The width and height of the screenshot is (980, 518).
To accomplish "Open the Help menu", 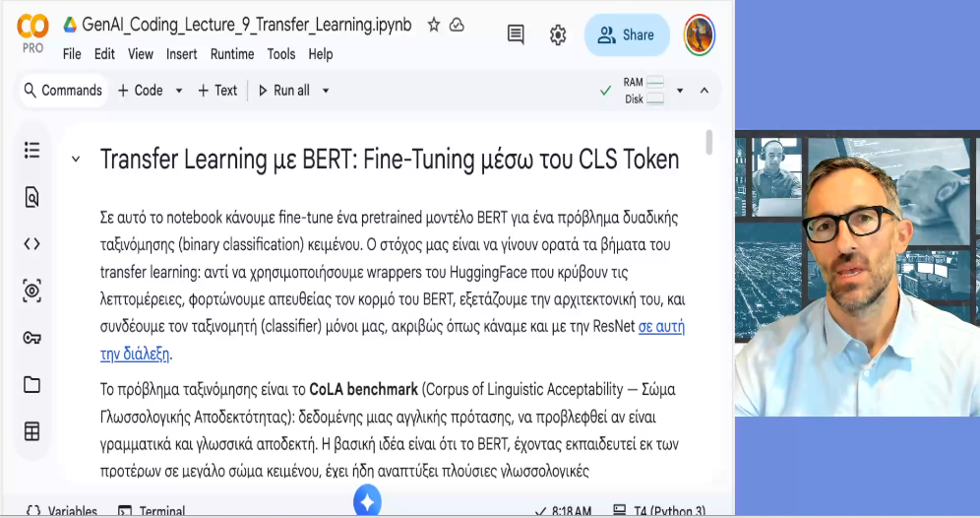I will 320,54.
